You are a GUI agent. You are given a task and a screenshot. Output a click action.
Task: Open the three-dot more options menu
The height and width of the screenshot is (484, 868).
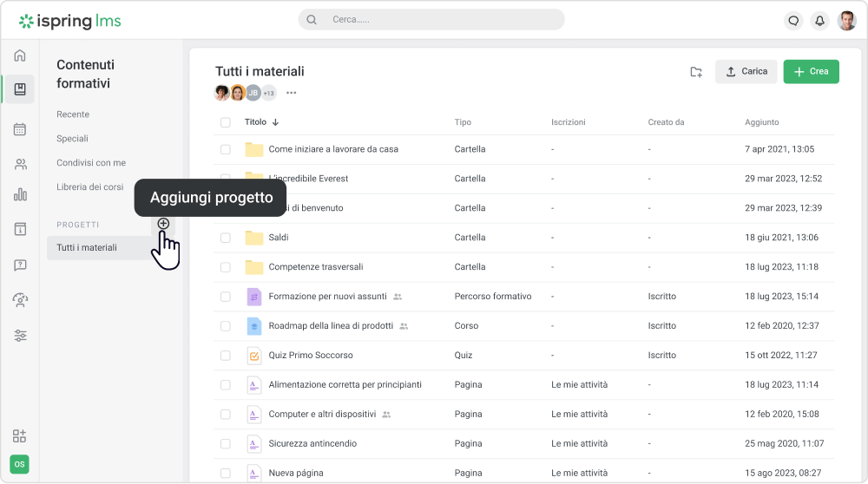[x=292, y=94]
